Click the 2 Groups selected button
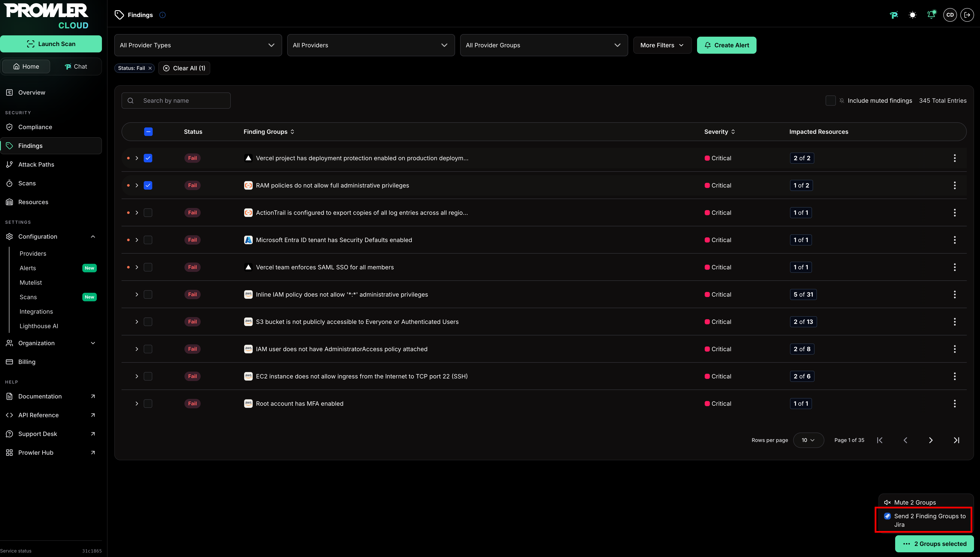Screen dimensions: 980x557 [934, 544]
